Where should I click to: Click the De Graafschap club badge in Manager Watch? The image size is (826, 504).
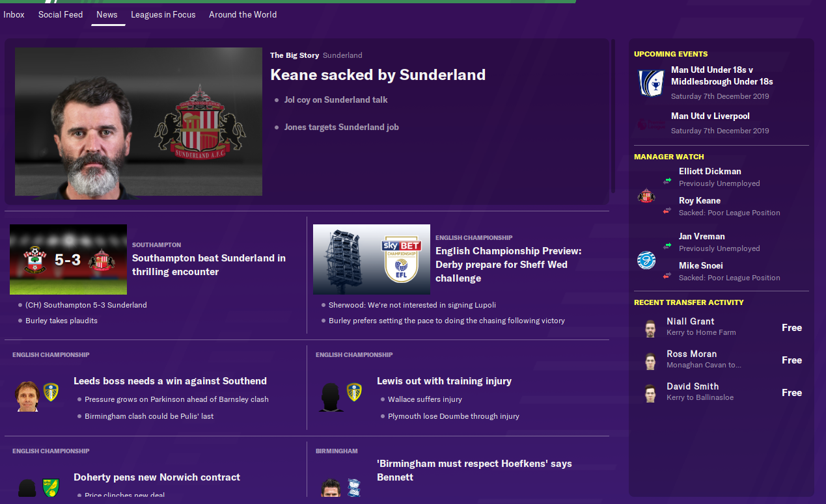click(646, 260)
